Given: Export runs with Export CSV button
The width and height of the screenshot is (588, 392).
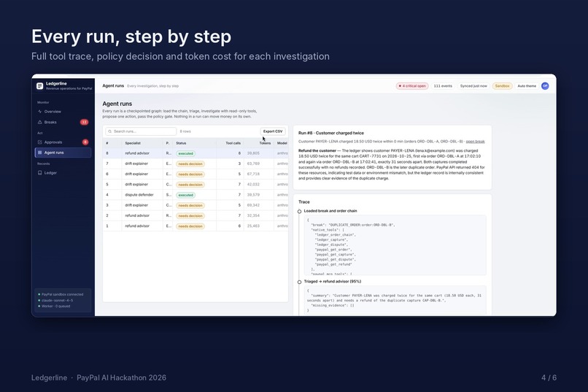Looking at the screenshot, I should (273, 131).
